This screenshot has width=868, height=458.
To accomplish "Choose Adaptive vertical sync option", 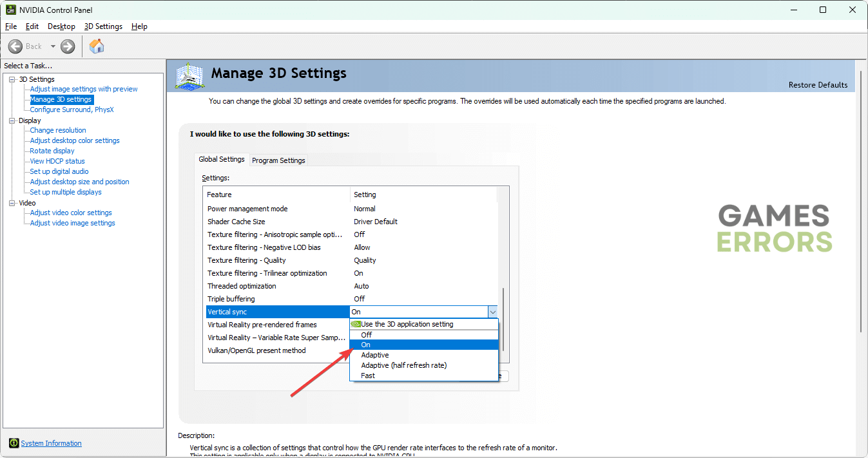I will pyautogui.click(x=375, y=355).
